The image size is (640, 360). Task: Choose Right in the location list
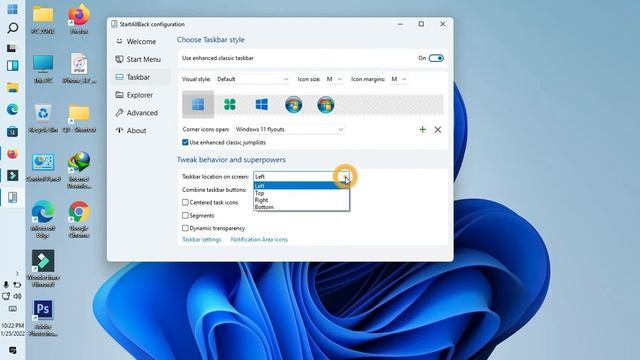[302, 200]
